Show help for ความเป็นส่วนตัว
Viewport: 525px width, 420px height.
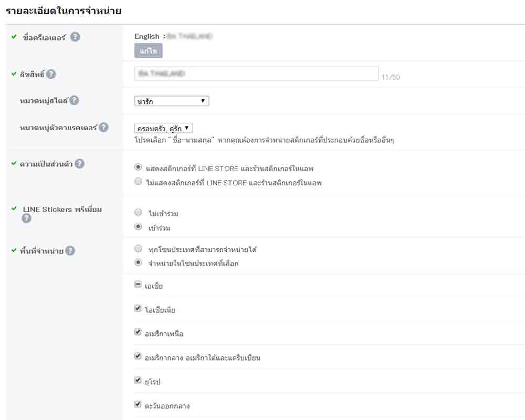pos(79,164)
